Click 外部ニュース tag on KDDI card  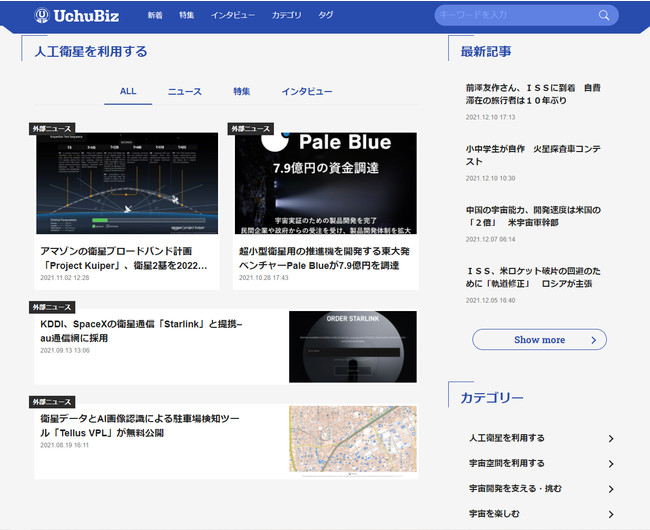click(x=52, y=307)
